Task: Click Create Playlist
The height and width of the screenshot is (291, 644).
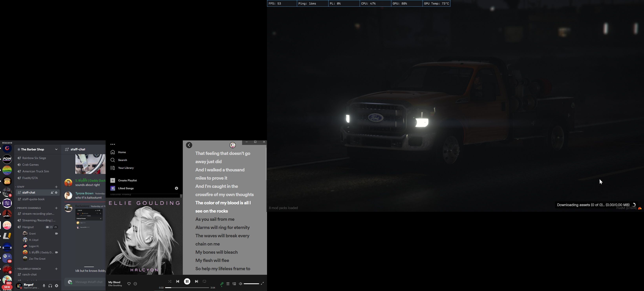Action: tap(127, 180)
